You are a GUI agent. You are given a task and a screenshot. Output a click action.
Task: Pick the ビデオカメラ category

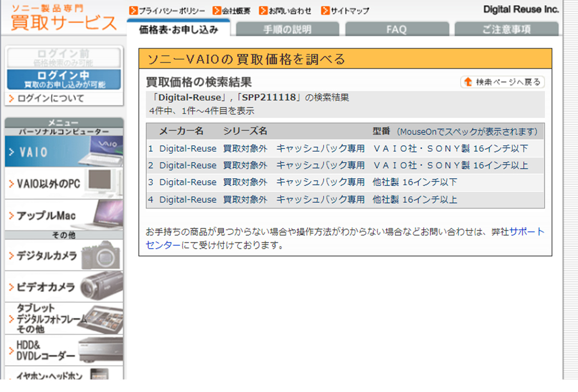pyautogui.click(x=64, y=287)
